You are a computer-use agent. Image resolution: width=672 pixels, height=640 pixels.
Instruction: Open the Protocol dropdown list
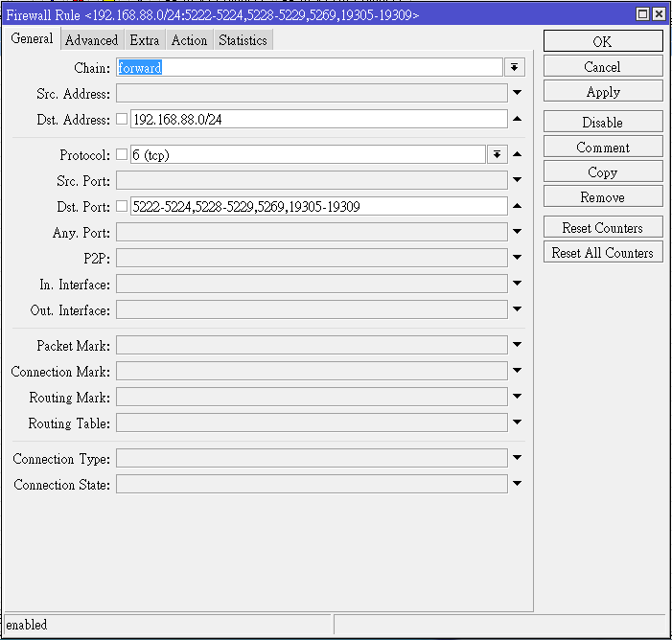(x=498, y=154)
